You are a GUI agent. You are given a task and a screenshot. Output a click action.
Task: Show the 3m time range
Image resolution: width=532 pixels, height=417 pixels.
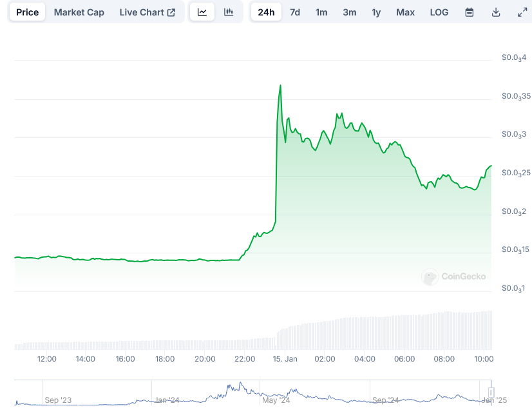coord(350,12)
